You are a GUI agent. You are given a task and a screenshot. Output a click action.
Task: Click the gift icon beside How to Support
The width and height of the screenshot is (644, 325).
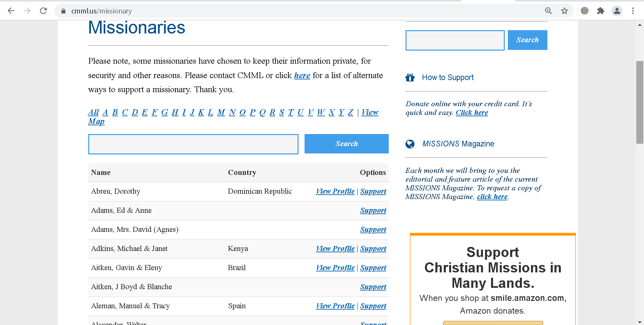pos(410,78)
